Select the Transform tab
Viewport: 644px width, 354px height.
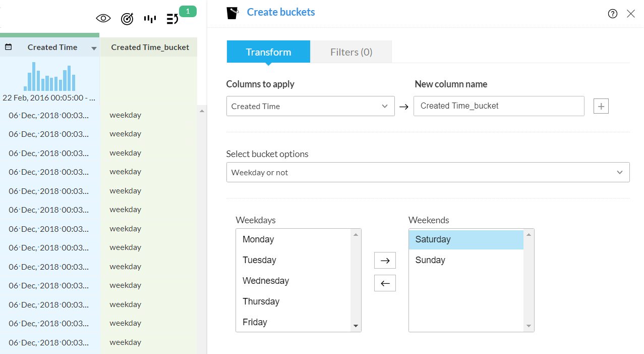click(x=268, y=52)
